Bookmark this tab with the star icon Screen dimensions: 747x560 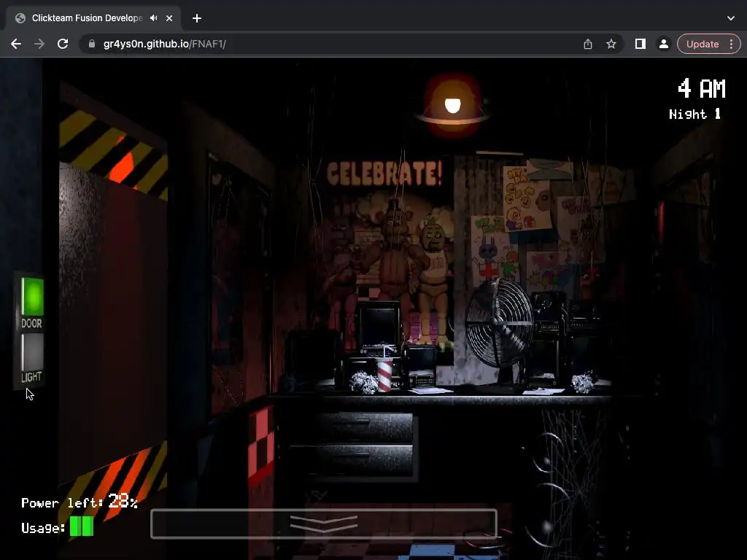click(611, 44)
